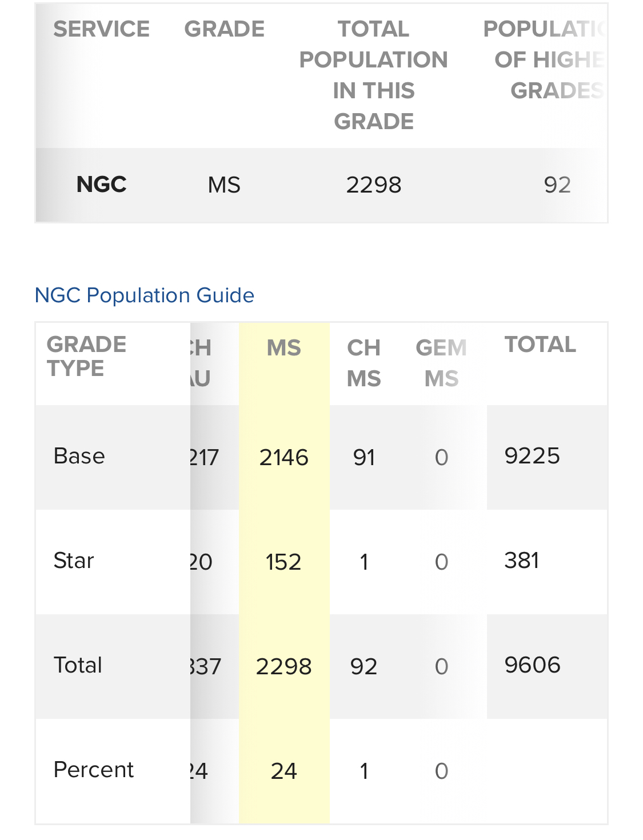
Task: Click the Total Population In This Grade header
Action: 374,75
